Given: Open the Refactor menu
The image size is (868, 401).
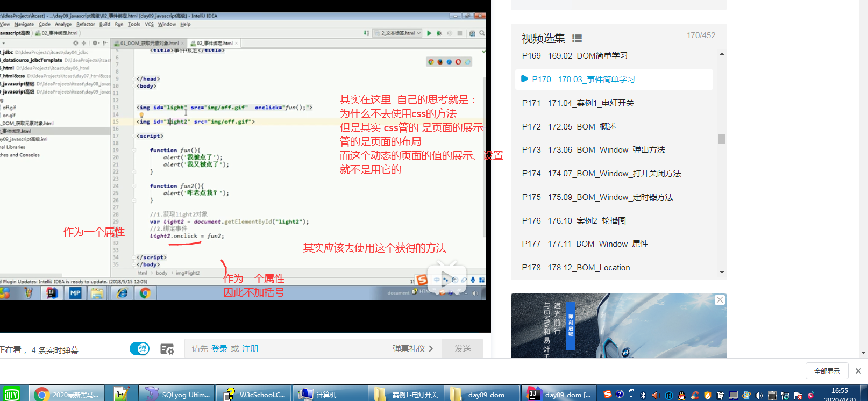Looking at the screenshot, I should click(x=86, y=24).
